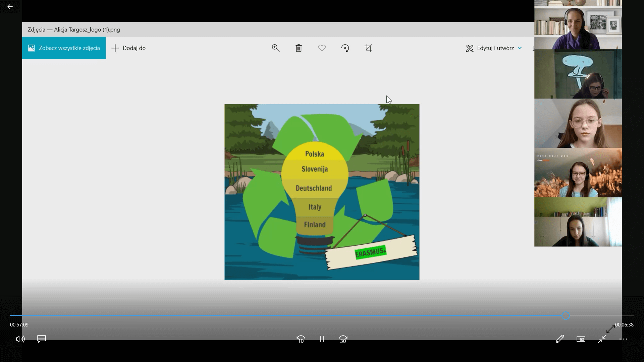Click the ERASMUS+ sign in the image
This screenshot has width=644, height=362.
click(371, 252)
